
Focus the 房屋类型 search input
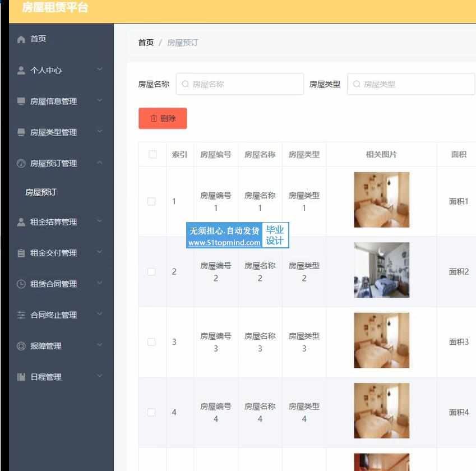[x=411, y=84]
